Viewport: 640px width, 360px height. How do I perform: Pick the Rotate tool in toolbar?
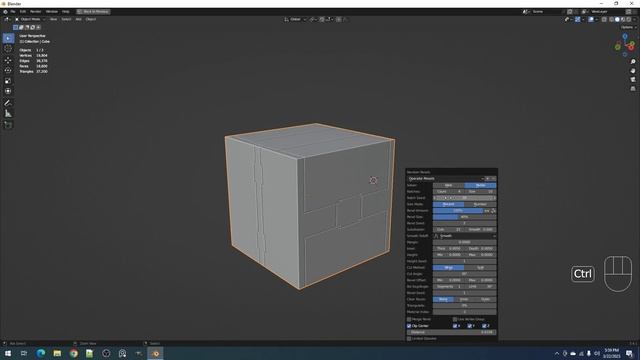click(x=8, y=71)
